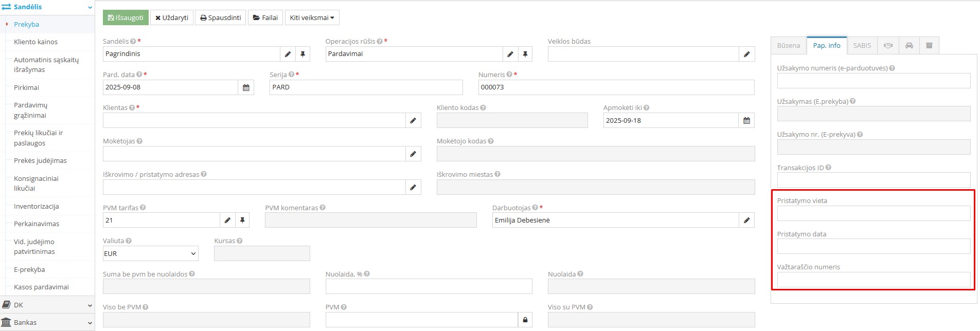The width and height of the screenshot is (980, 331).
Task: Open the car icon tab
Action: (x=909, y=46)
